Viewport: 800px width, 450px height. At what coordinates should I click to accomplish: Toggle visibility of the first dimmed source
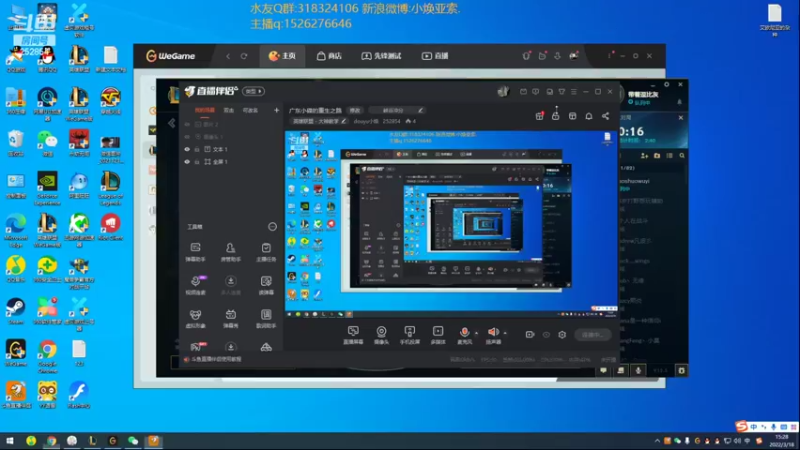point(187,124)
